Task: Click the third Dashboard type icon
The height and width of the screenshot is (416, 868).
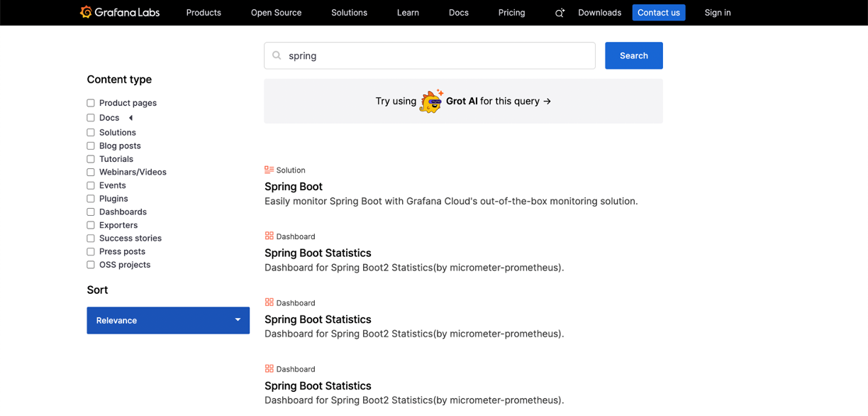Action: (x=269, y=368)
